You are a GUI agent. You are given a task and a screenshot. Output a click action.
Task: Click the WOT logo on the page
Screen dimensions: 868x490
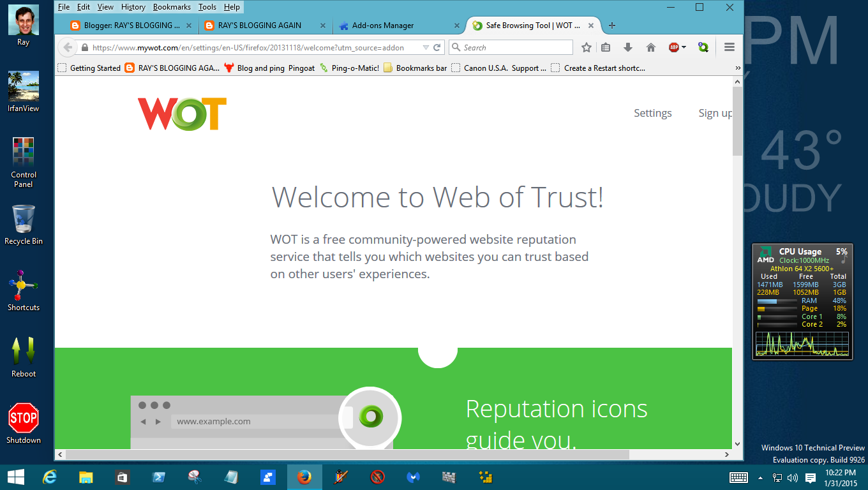click(182, 114)
